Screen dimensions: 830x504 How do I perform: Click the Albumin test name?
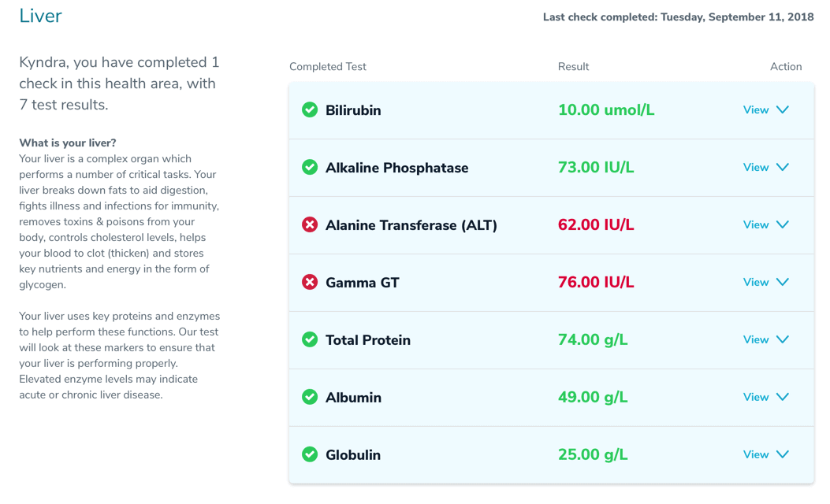tap(353, 397)
